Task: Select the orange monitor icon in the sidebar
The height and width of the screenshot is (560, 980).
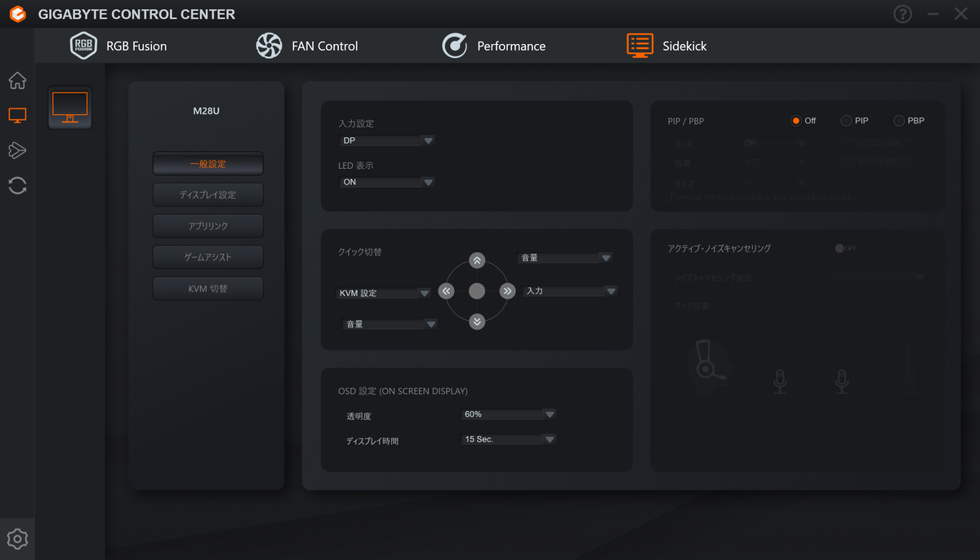Action: coord(17,115)
